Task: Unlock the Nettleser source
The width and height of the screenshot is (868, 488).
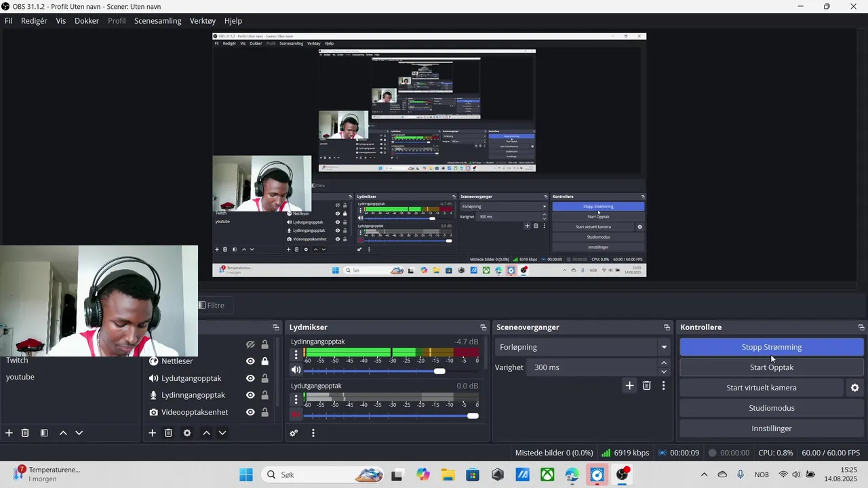Action: click(x=265, y=361)
